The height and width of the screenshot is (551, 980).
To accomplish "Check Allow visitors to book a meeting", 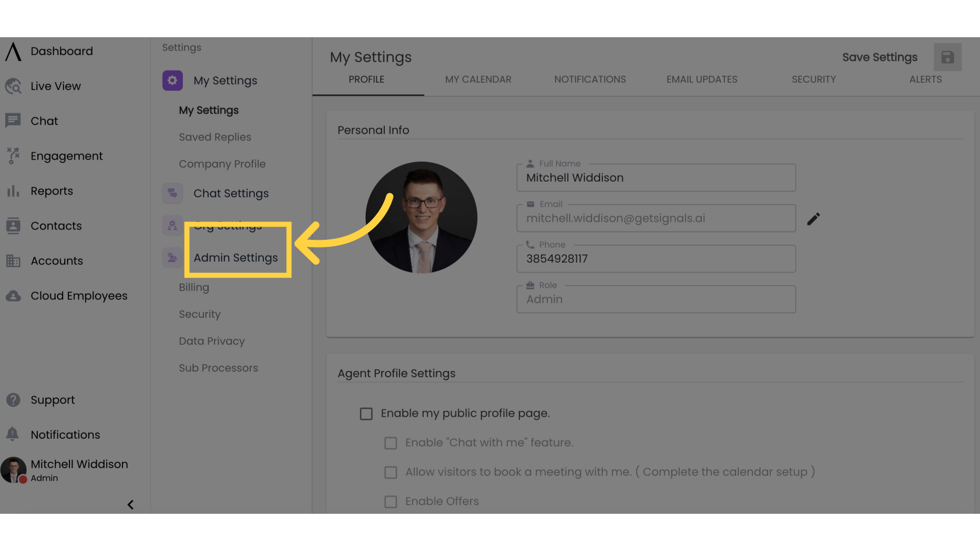I will click(x=390, y=472).
